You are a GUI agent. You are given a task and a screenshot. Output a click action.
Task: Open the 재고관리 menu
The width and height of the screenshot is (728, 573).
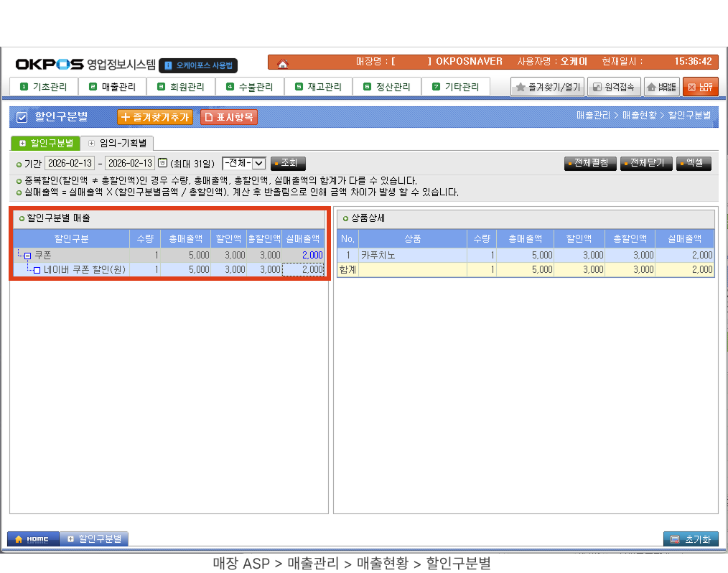point(319,87)
